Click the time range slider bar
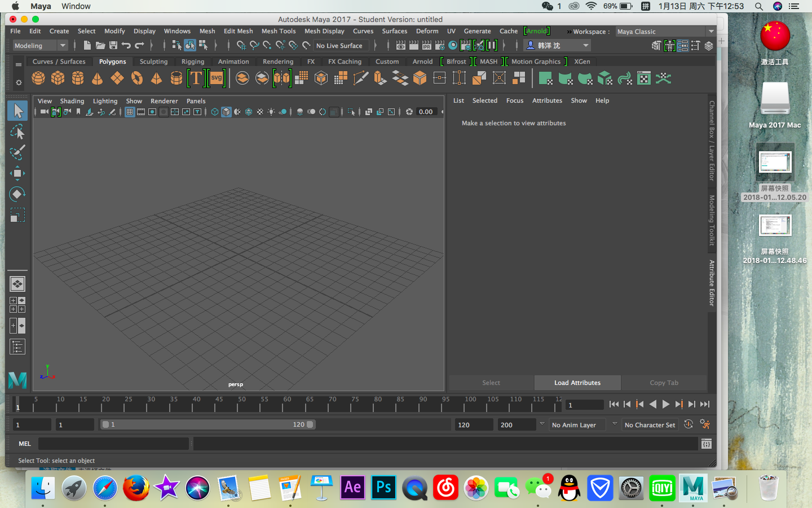Viewport: 812px width, 508px height. 208,424
